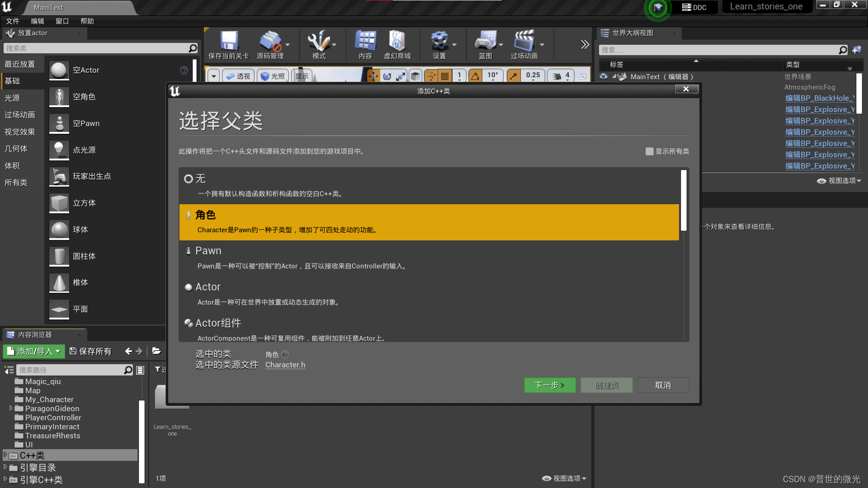Screen dimensions: 868x488
Task: Enable the show all classes checkbox
Action: (649, 151)
